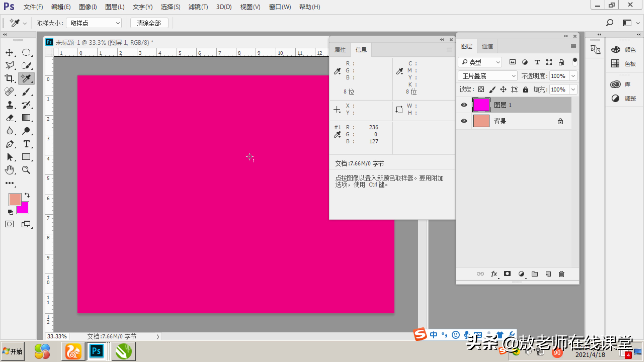Click the Windows 开始 start button

[x=13, y=352]
